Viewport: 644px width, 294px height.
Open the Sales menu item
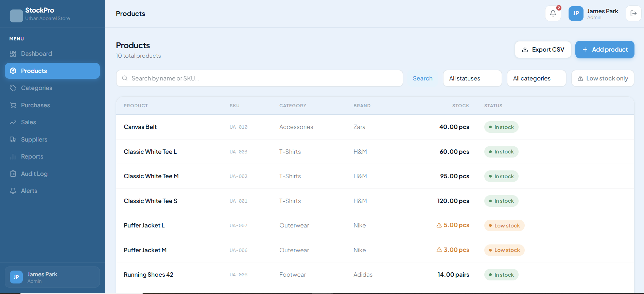coord(29,122)
